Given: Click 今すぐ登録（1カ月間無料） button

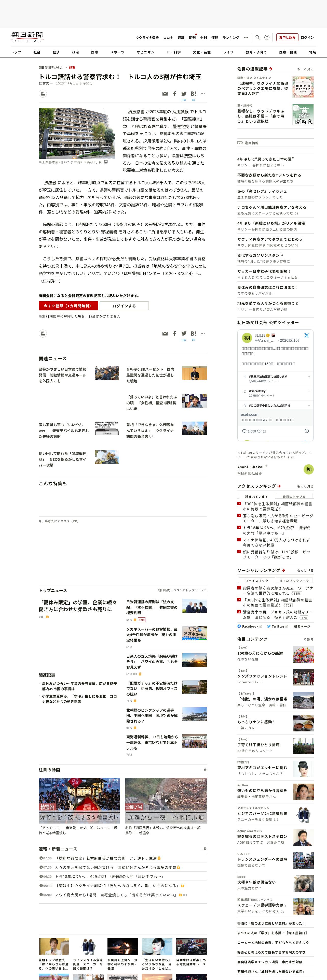Looking at the screenshot, I should (x=69, y=306).
